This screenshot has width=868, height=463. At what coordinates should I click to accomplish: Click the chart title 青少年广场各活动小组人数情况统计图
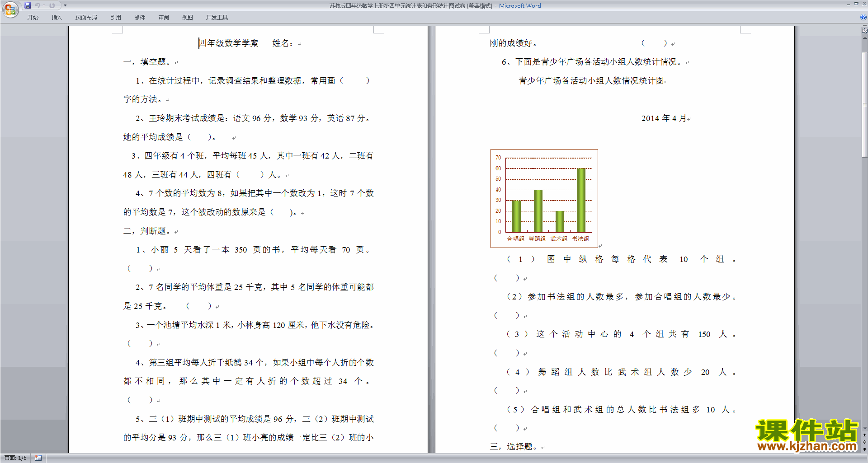point(591,81)
